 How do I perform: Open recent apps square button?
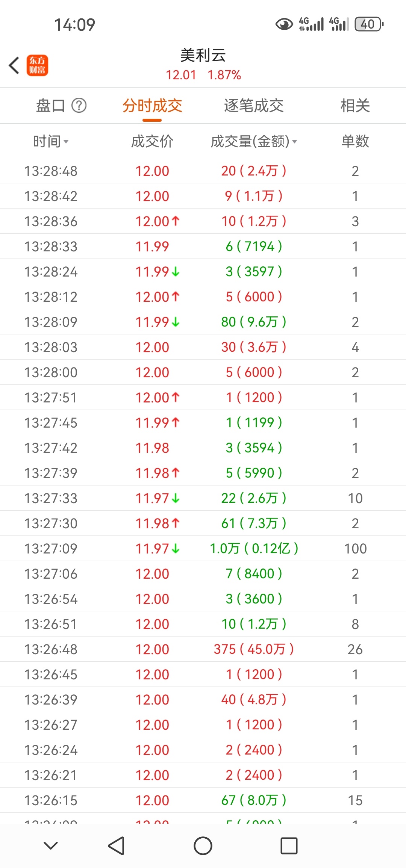tap(289, 846)
